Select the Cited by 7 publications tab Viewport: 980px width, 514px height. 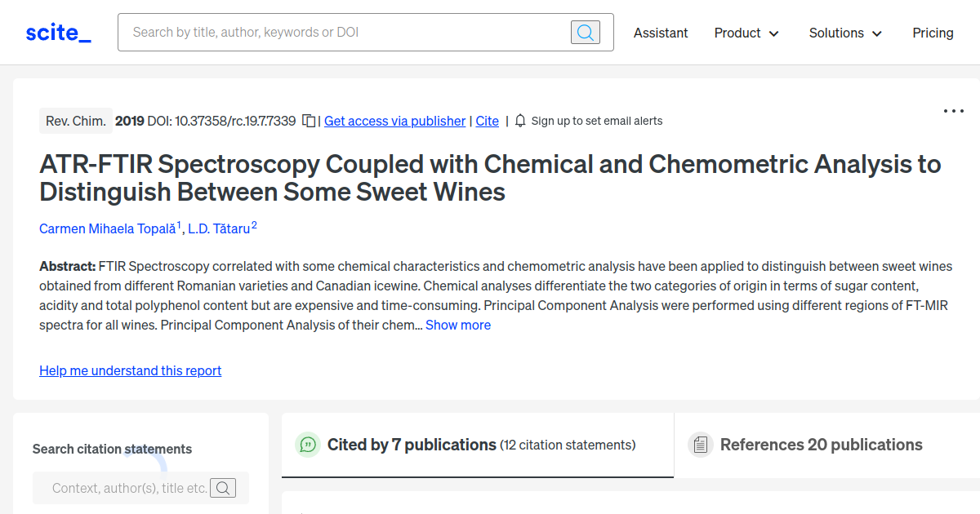tap(412, 445)
